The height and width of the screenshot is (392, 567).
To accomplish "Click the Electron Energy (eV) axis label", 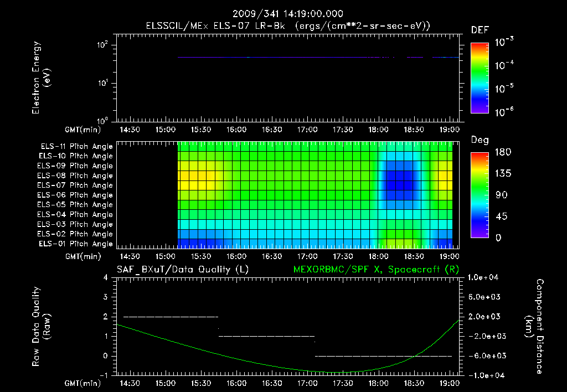I will pyautogui.click(x=41, y=78).
